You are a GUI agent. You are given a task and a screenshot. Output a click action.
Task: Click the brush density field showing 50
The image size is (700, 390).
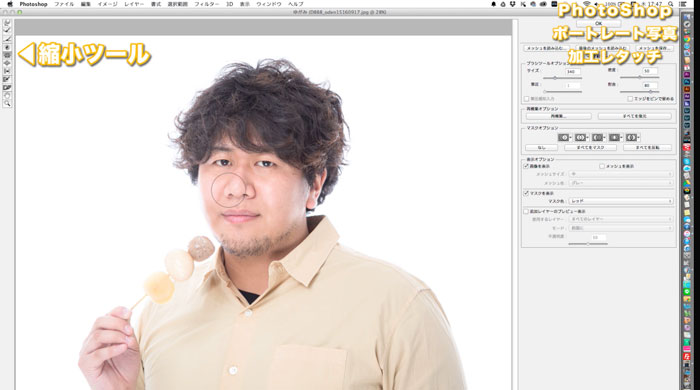650,71
